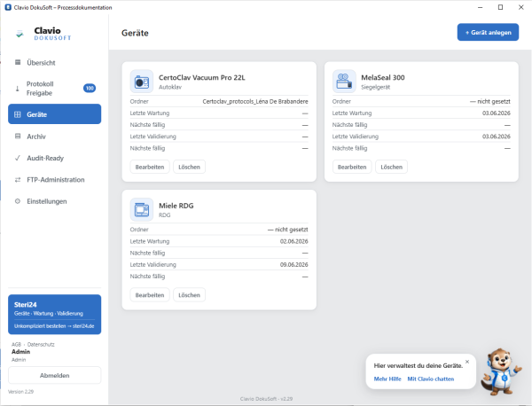532x406 pixels.
Task: Click the Certoclav_protocols_Léna De Brabandere folder value
Action: (255, 101)
